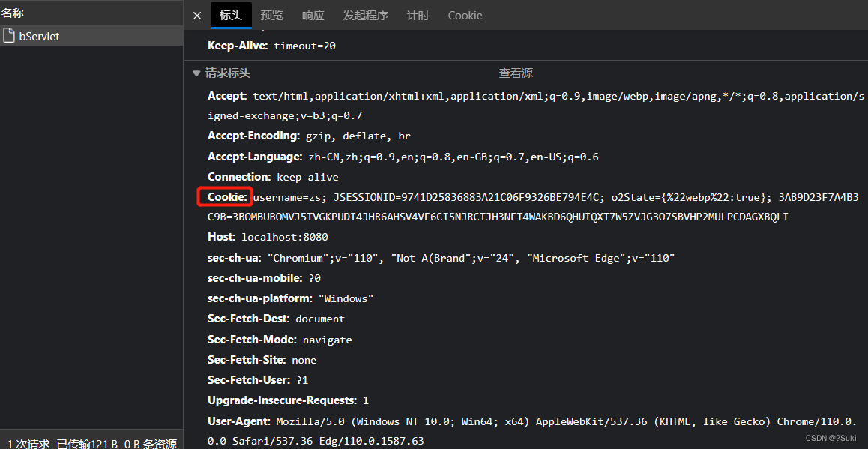Open the Cookie tab in details panel
Viewport: 868px width, 449px height.
coord(465,16)
